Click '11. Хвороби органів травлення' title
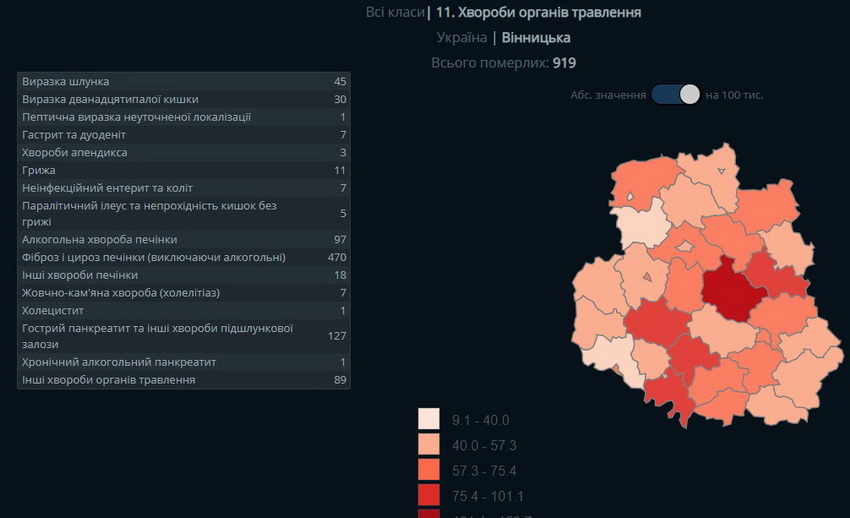This screenshot has height=518, width=850. tap(539, 12)
